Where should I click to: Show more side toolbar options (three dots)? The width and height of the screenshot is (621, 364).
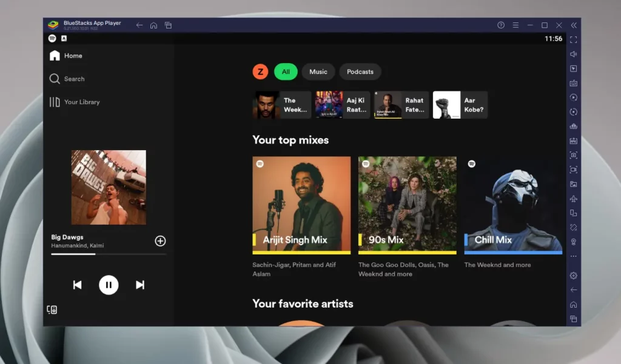(574, 256)
